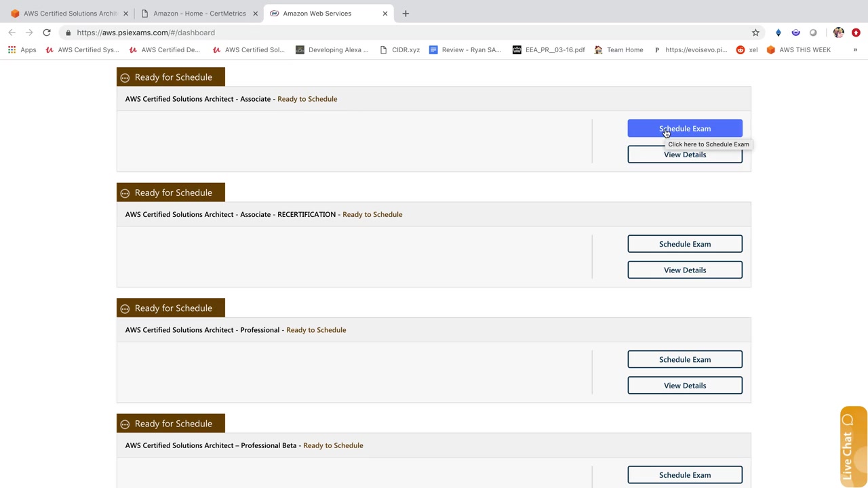Schedule the Professional Beta exam
The width and height of the screenshot is (868, 488).
[x=685, y=475]
